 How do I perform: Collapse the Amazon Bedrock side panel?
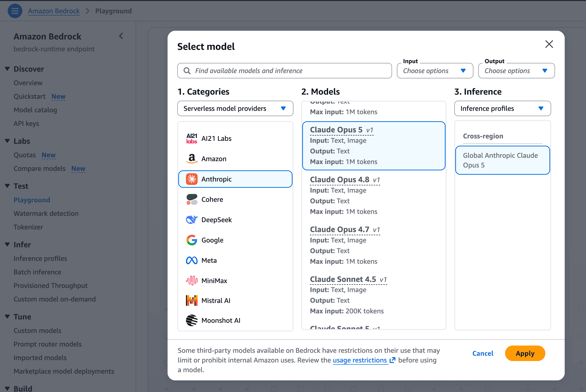[x=121, y=36]
